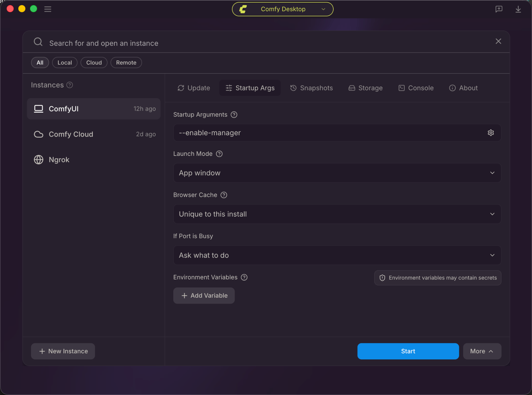Click the ComfyUI laptop icon
532x395 pixels.
click(39, 109)
